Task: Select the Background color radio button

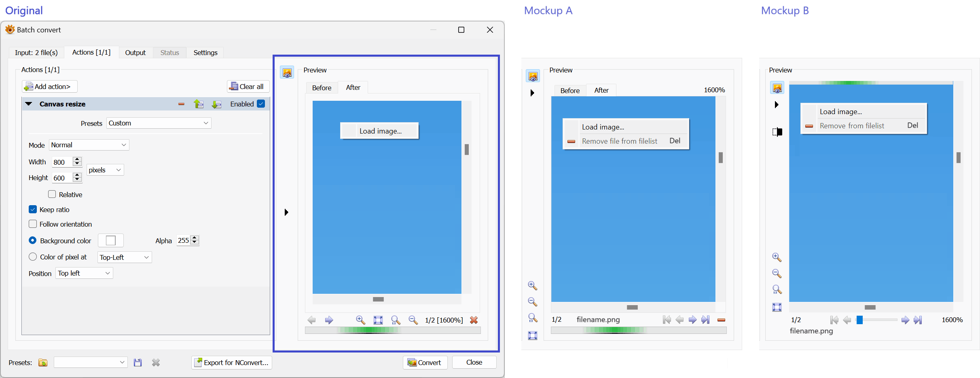Action: (33, 240)
